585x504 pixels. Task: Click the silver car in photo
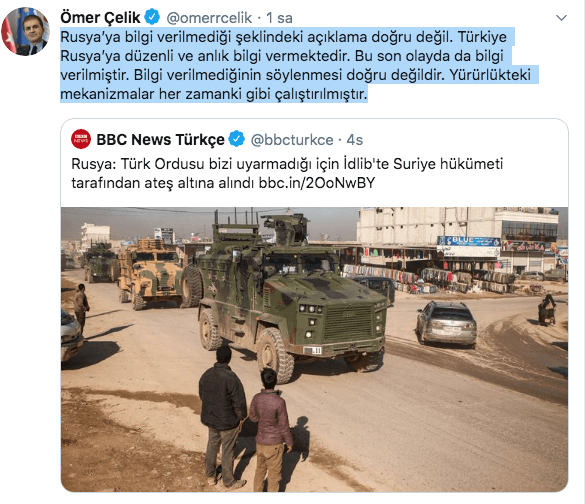(446, 323)
